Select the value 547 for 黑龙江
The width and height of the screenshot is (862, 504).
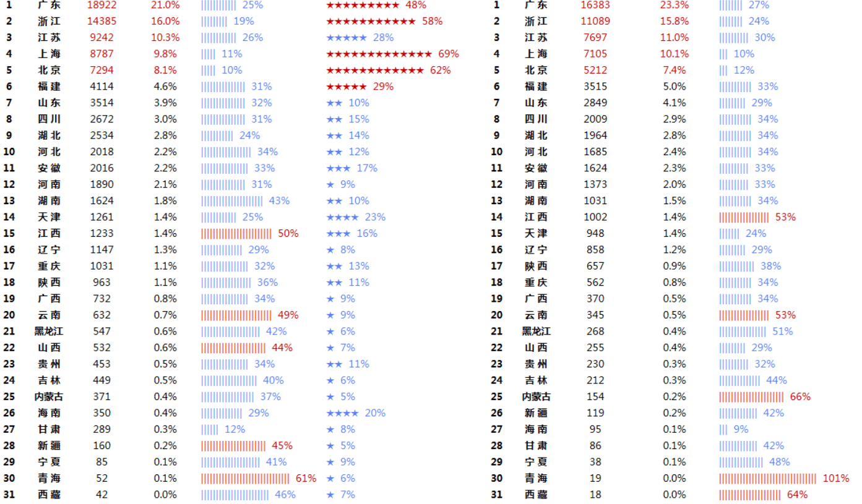[101, 331]
